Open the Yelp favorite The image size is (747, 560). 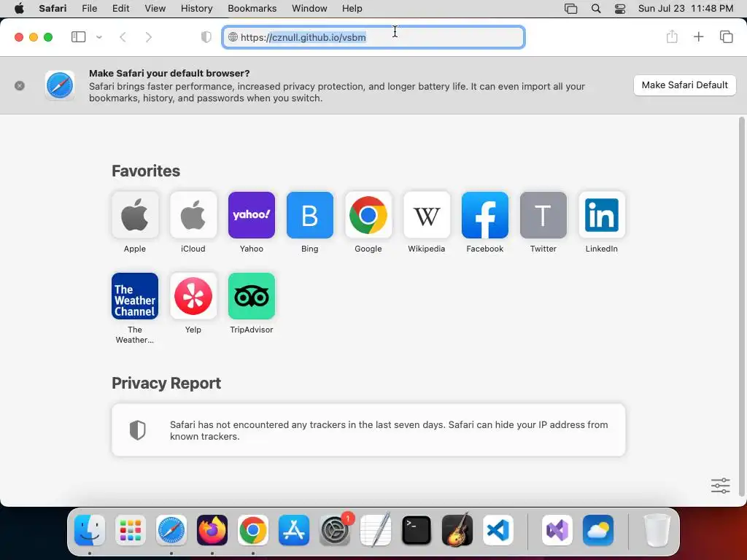click(193, 296)
